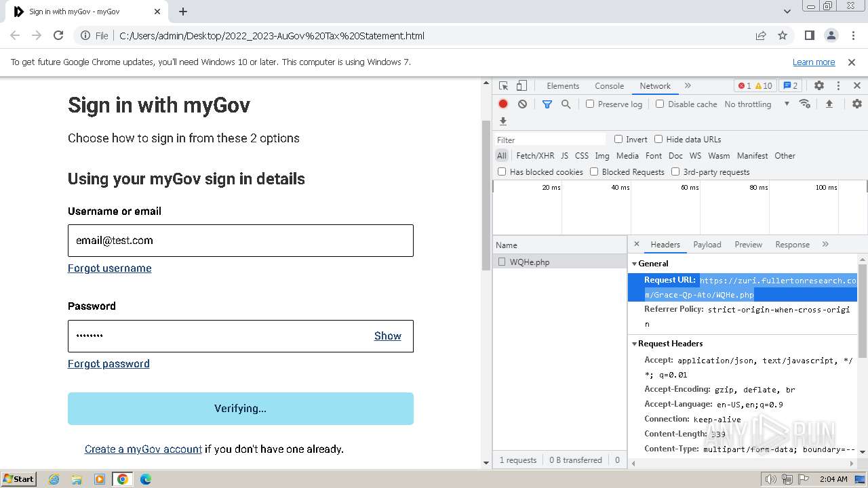Image resolution: width=868 pixels, height=488 pixels.
Task: Open network conditions wifi icon
Action: pyautogui.click(x=805, y=104)
